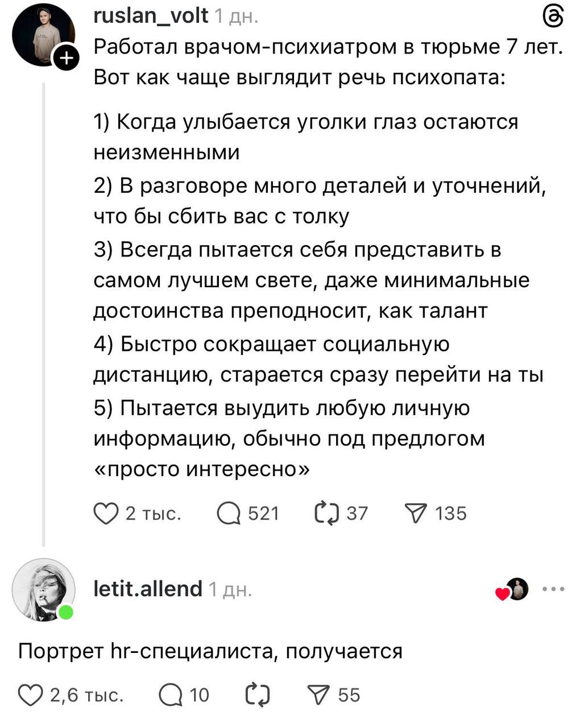Open the letit.allend reply timestamp
This screenshot has height=728, width=584.
(230, 590)
